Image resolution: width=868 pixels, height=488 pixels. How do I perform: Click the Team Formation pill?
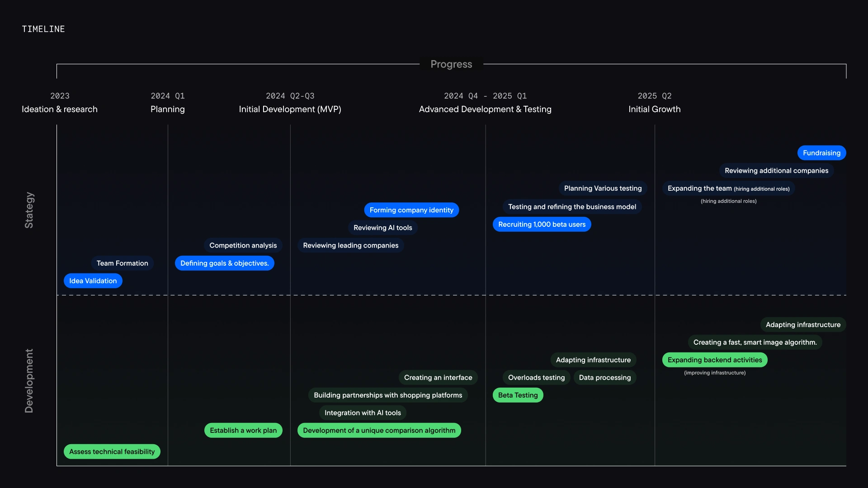[x=122, y=263]
